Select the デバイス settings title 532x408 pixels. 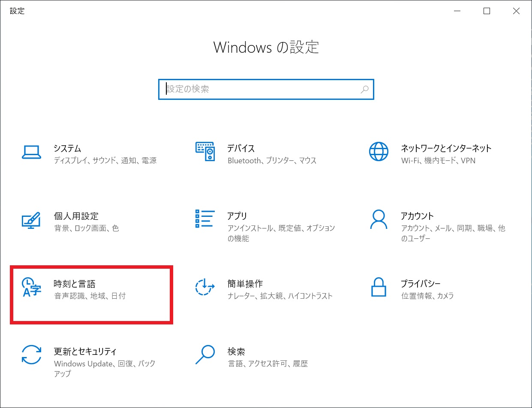click(x=241, y=148)
